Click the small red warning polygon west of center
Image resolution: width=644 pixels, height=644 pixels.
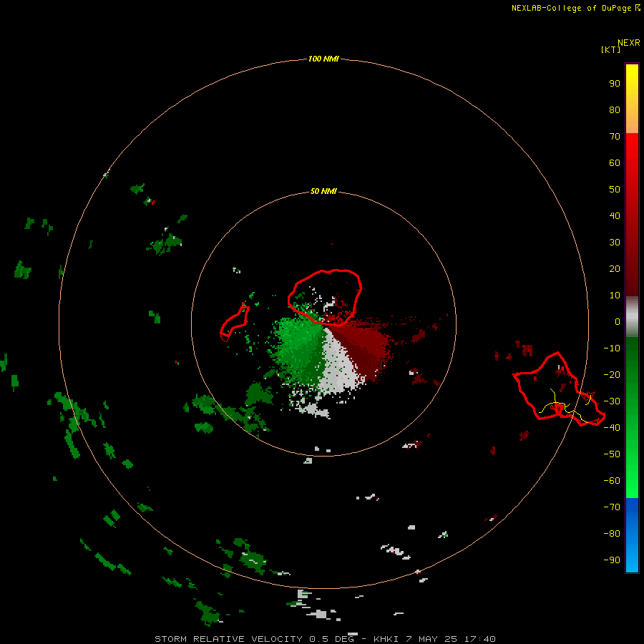pyautogui.click(x=235, y=323)
